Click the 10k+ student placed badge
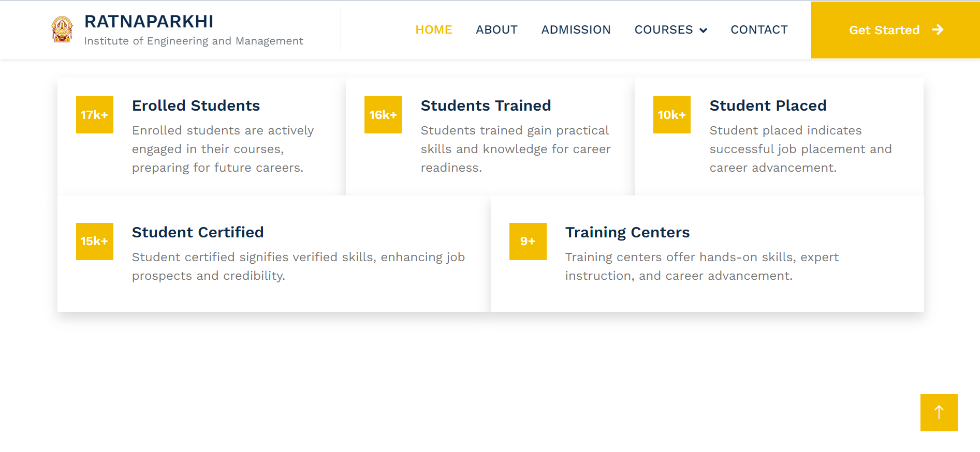The image size is (980, 452). (671, 115)
